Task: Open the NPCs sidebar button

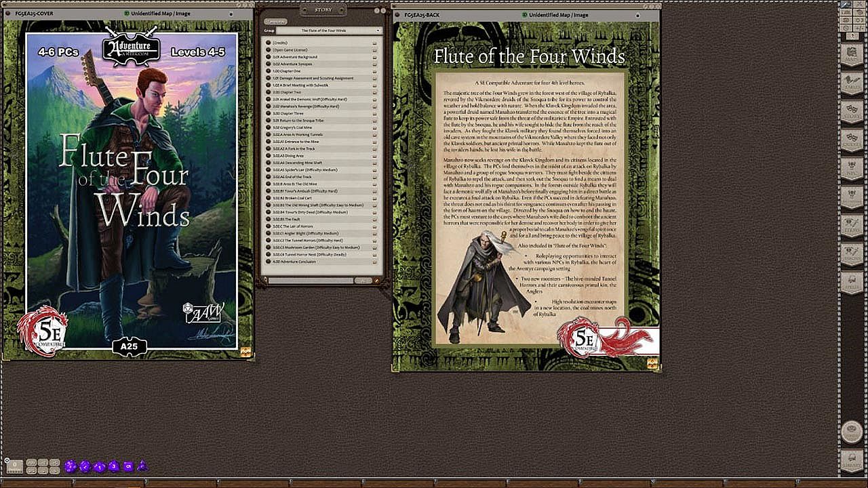Action: (x=852, y=167)
